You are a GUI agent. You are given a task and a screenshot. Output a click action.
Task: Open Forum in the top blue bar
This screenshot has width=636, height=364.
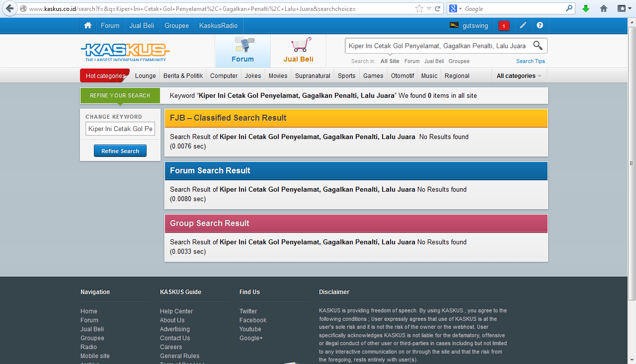[x=110, y=25]
